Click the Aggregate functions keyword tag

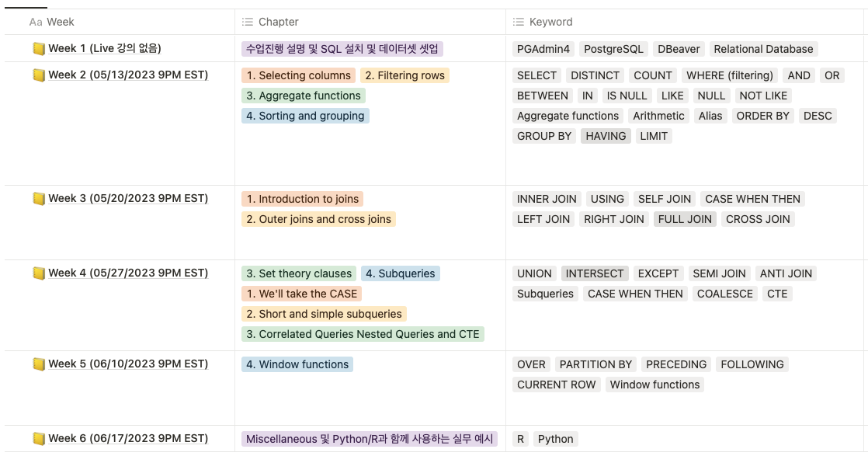pyautogui.click(x=568, y=116)
